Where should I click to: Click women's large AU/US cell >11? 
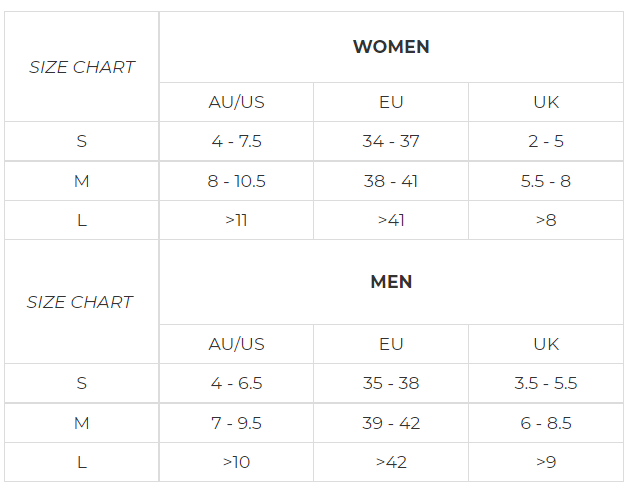click(x=236, y=220)
